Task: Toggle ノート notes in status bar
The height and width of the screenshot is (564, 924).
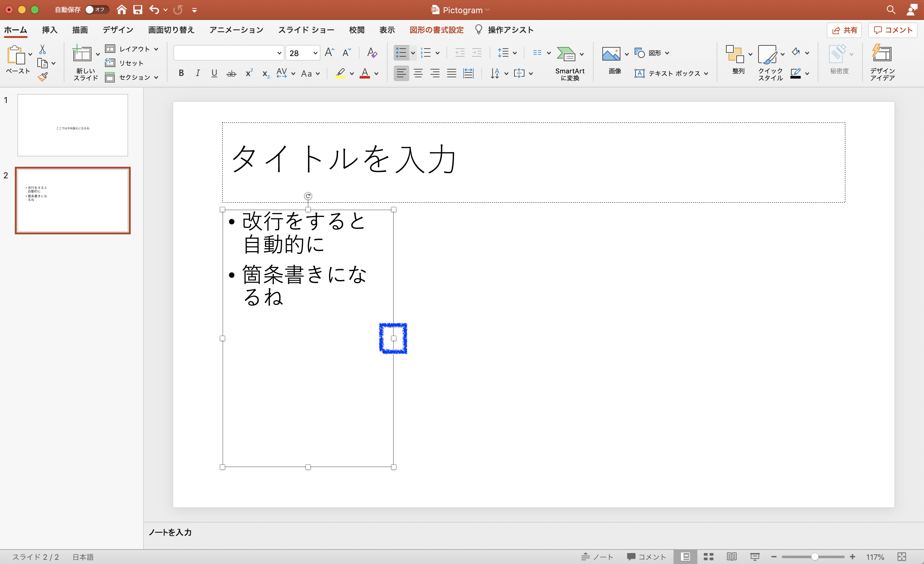Action: (597, 557)
